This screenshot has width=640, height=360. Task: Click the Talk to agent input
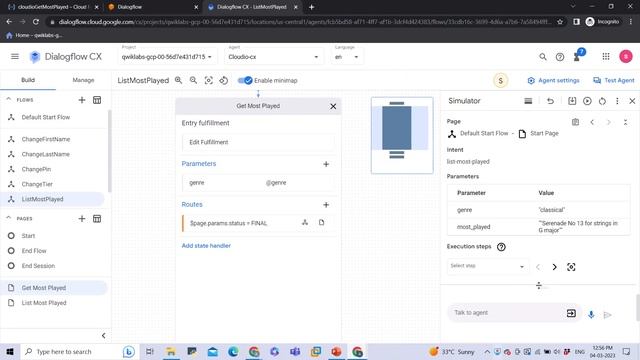coord(508,313)
